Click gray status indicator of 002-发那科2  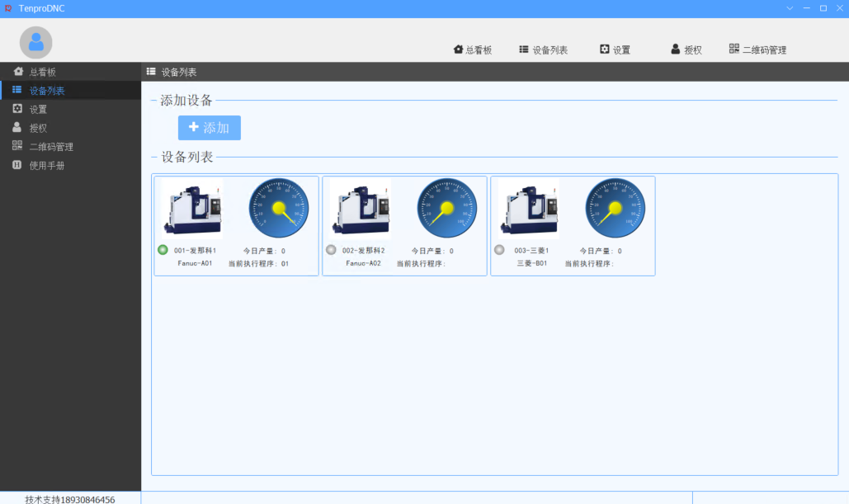[331, 250]
